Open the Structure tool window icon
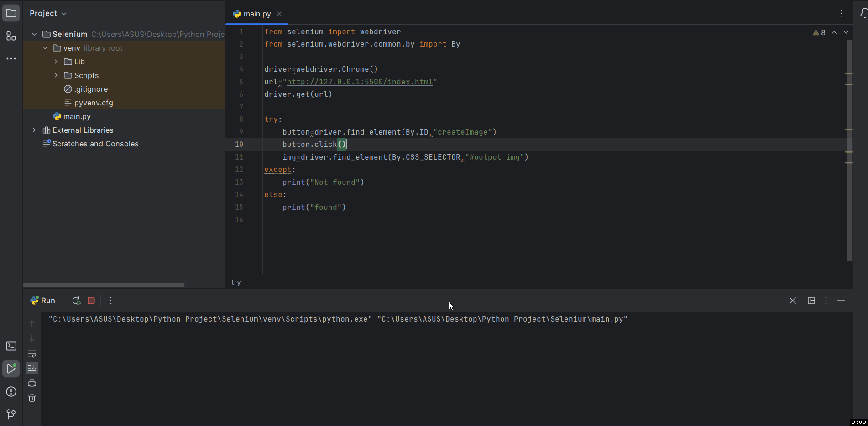The width and height of the screenshot is (868, 426). point(11,36)
